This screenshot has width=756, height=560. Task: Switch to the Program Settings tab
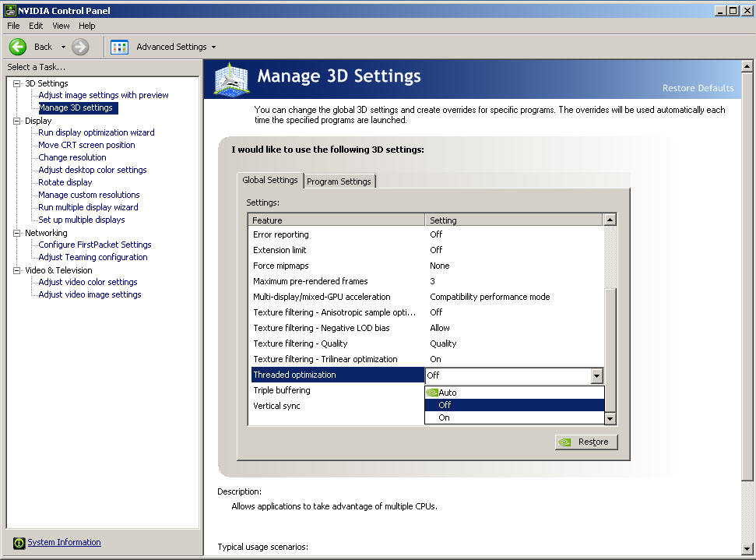339,181
